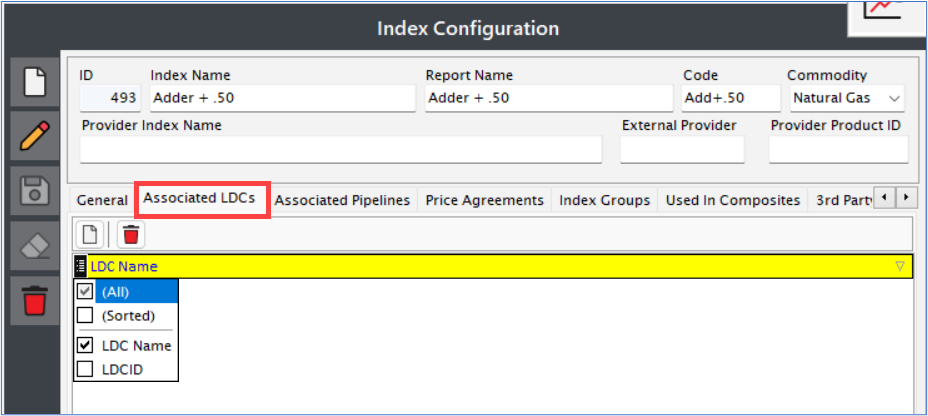Show more tabs with right arrow

pyautogui.click(x=906, y=197)
